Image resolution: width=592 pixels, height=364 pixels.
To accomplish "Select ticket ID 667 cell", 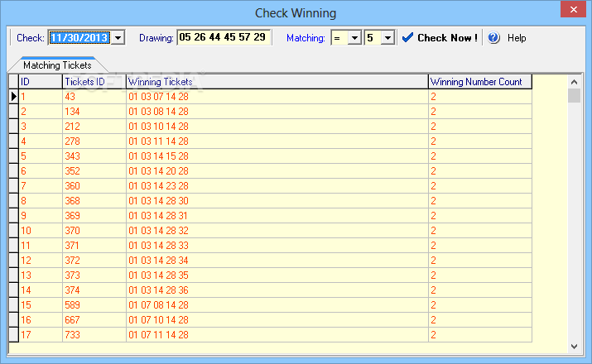I will click(94, 320).
